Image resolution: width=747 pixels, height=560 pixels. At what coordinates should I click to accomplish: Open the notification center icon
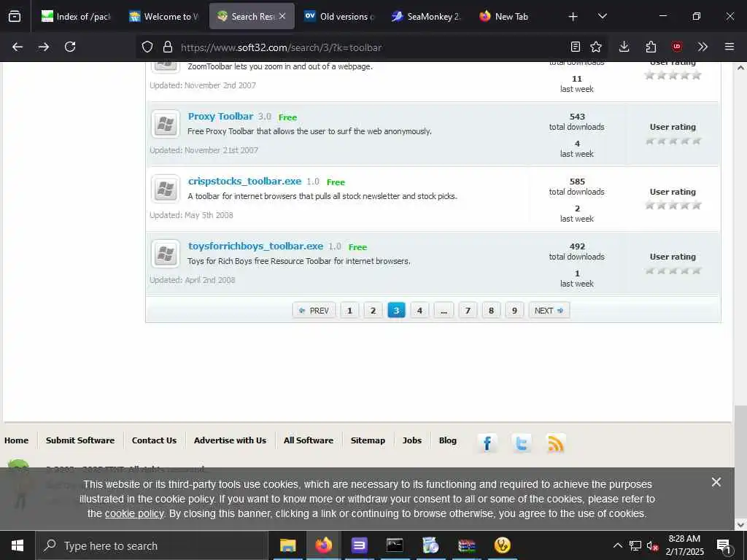pos(724,545)
